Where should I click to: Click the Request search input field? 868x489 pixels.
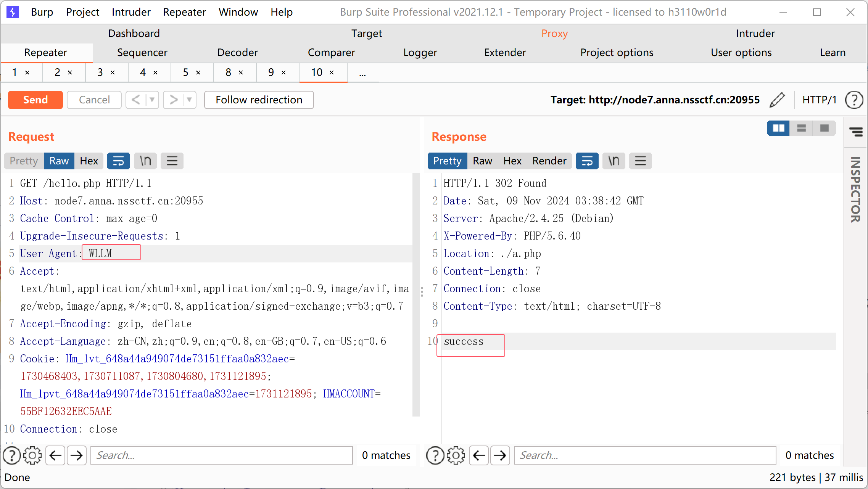[x=222, y=455]
